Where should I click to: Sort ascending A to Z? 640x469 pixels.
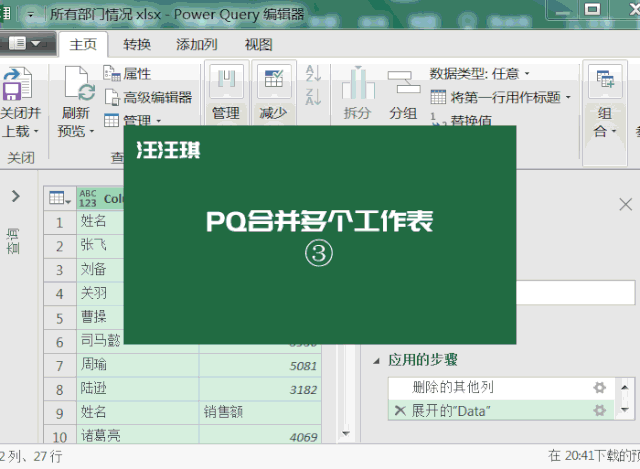[313, 73]
